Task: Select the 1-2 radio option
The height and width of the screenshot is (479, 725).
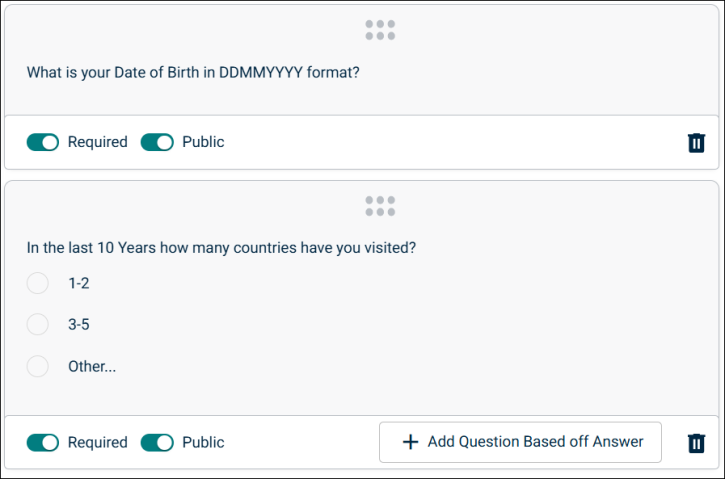Action: [x=37, y=283]
